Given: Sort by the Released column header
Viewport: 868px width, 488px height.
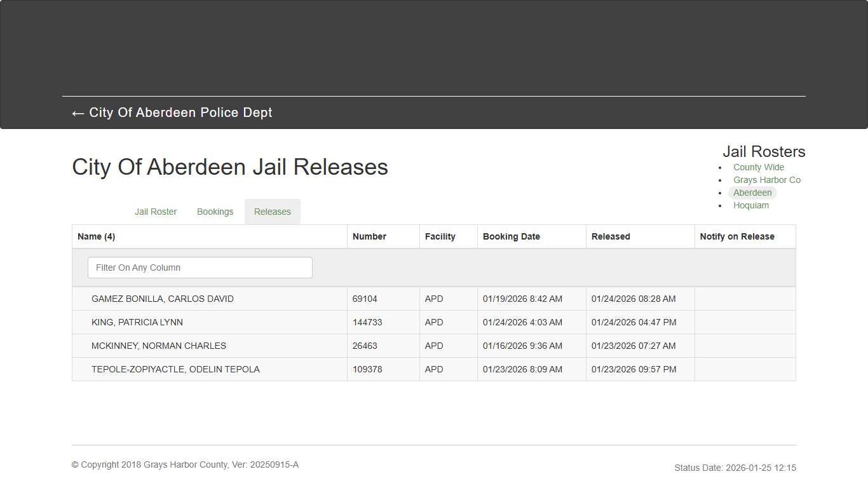Looking at the screenshot, I should click(610, 236).
